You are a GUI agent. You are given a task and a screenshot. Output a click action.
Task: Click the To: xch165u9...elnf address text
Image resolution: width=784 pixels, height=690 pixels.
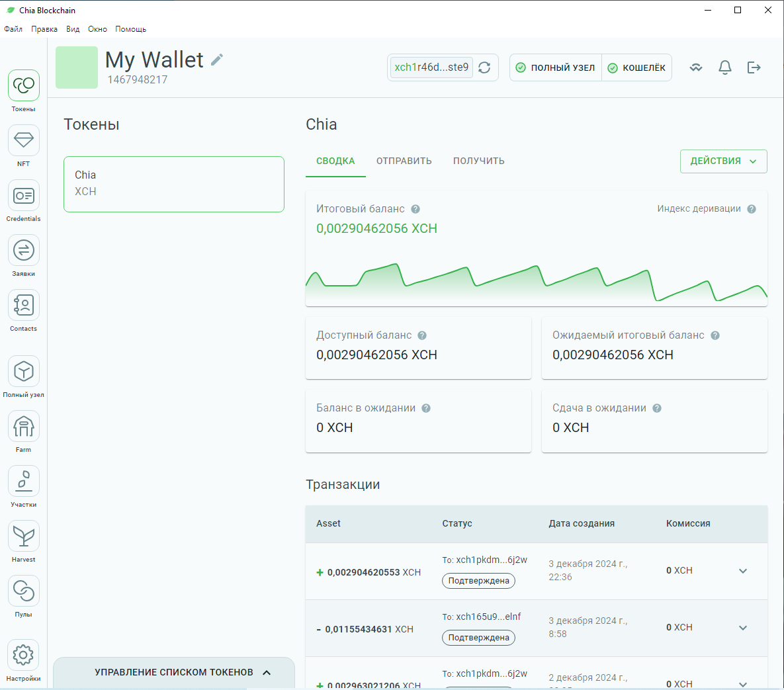tap(481, 617)
